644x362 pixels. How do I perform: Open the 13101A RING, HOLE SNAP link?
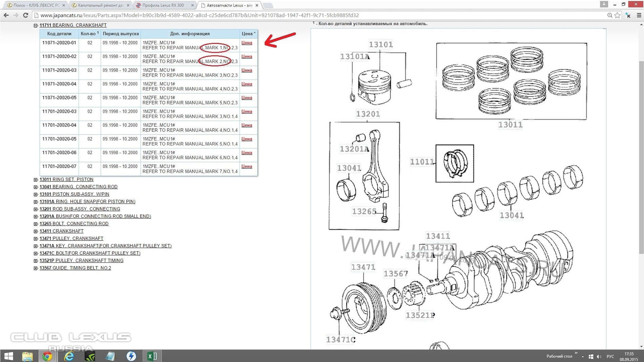point(87,202)
